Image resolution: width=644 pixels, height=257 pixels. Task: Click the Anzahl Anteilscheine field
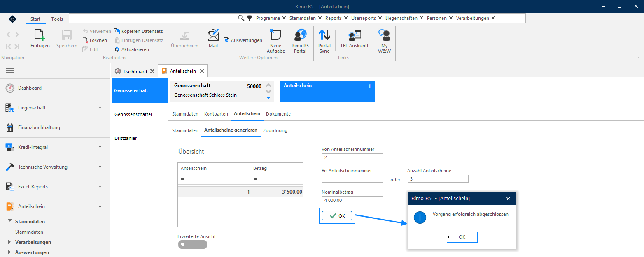tap(438, 179)
